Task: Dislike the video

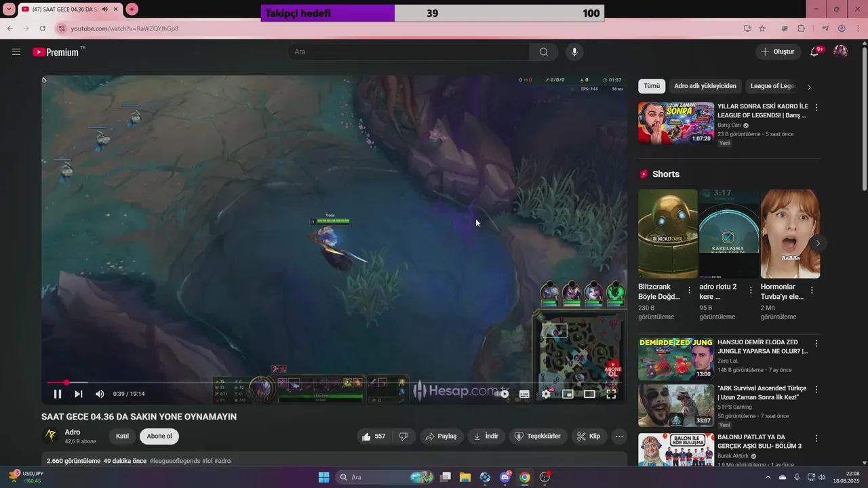Action: pyautogui.click(x=403, y=436)
